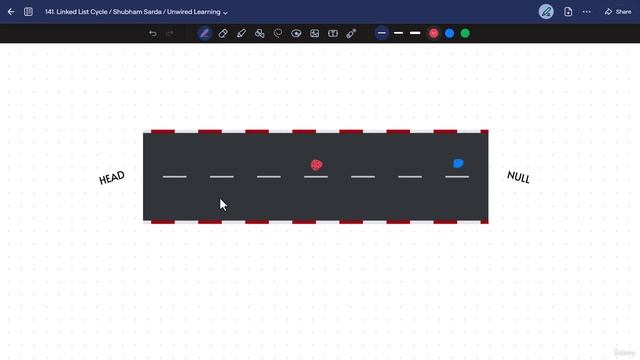Viewport: 640px width, 360px height.
Task: Select the Highlighter tool
Action: tap(241, 33)
